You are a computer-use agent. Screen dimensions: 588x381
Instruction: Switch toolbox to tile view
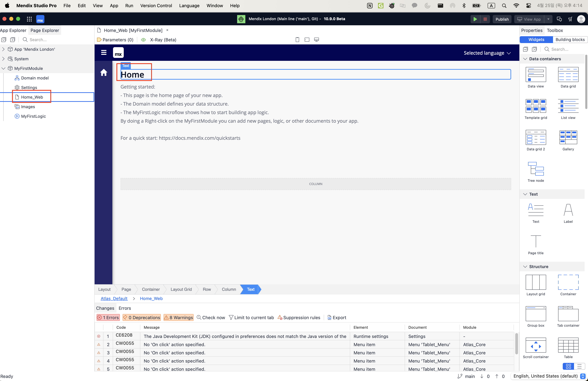click(x=568, y=366)
